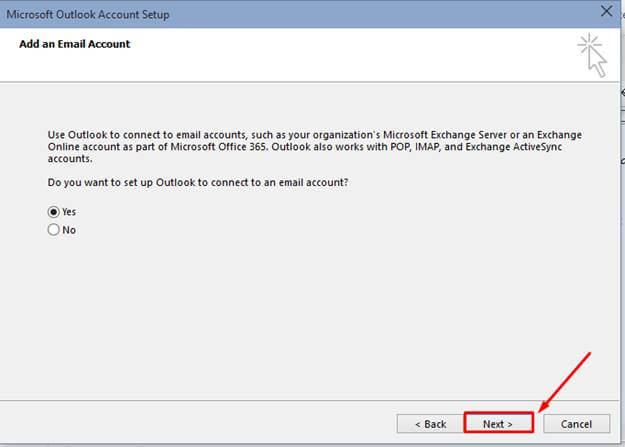
Task: Click the cursor sparkle wizard icon
Action: point(593,54)
